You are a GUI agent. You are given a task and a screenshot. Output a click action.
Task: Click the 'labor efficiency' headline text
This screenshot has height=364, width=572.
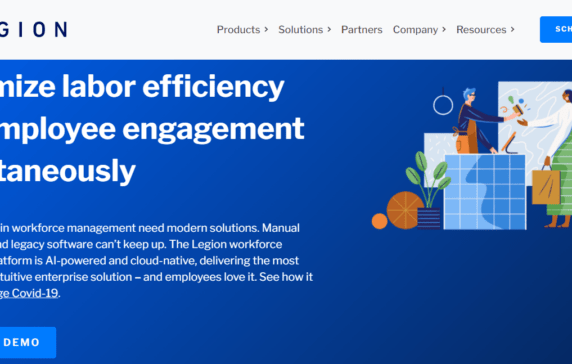coord(173,87)
